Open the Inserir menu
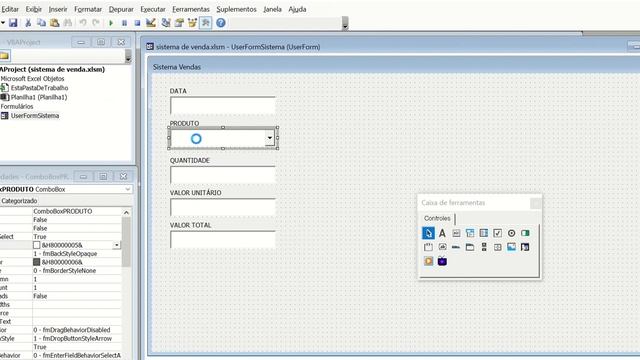 tap(58, 9)
